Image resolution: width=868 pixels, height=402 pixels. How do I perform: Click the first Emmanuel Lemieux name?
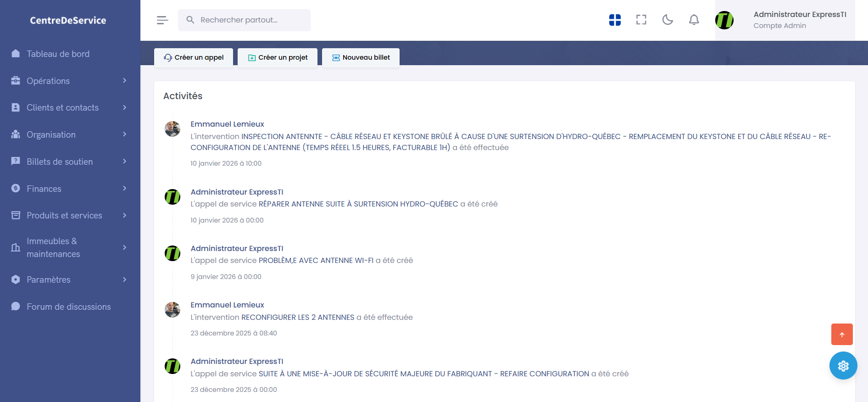[x=228, y=124]
